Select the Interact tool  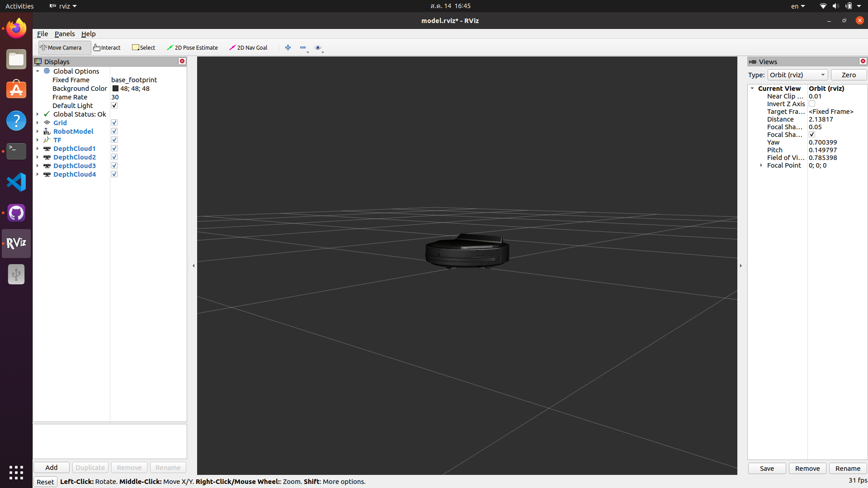click(x=107, y=47)
